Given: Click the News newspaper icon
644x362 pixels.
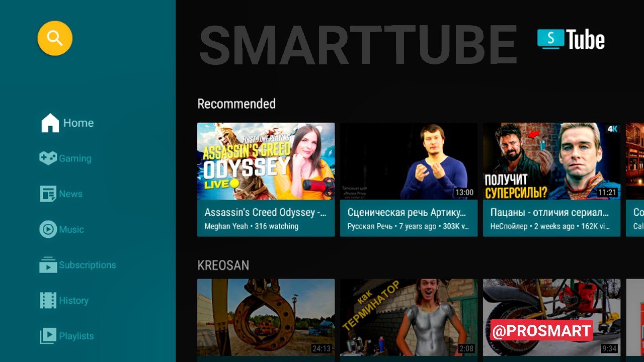Looking at the screenshot, I should (48, 194).
